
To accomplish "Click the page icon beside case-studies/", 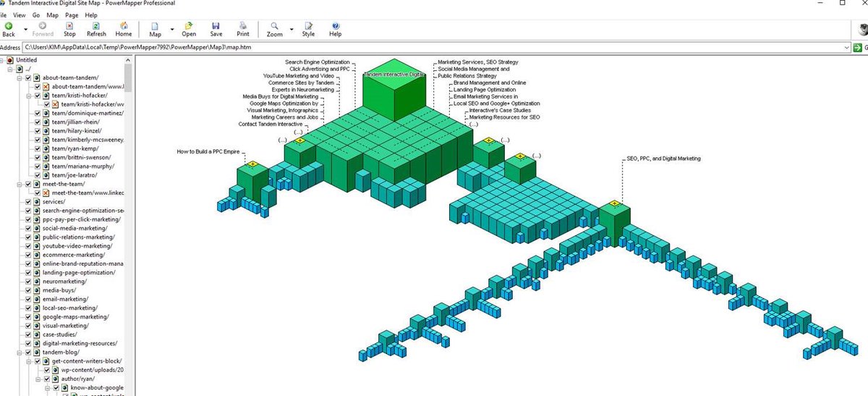I will tap(37, 334).
